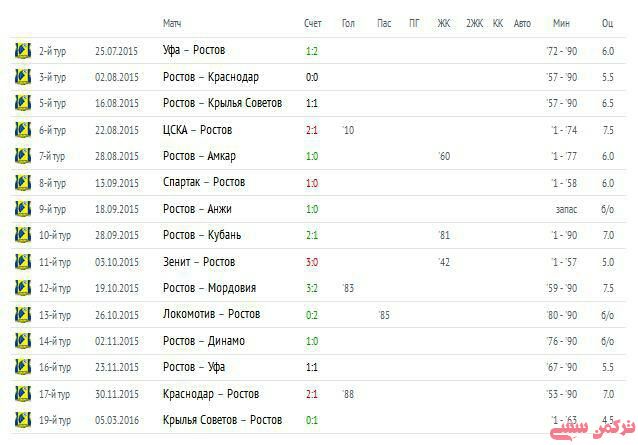Click the Оц rating column header
Screen dimensions: 638x445
[607, 22]
